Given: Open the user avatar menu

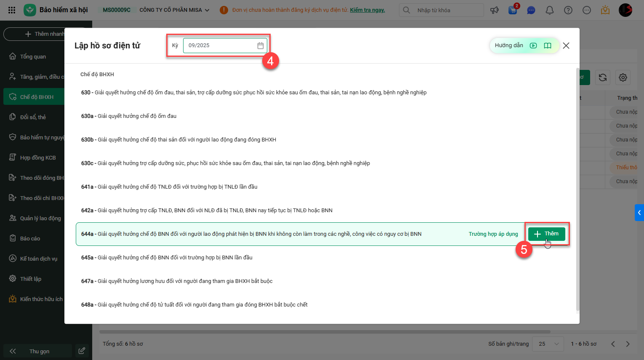Looking at the screenshot, I should [625, 10].
